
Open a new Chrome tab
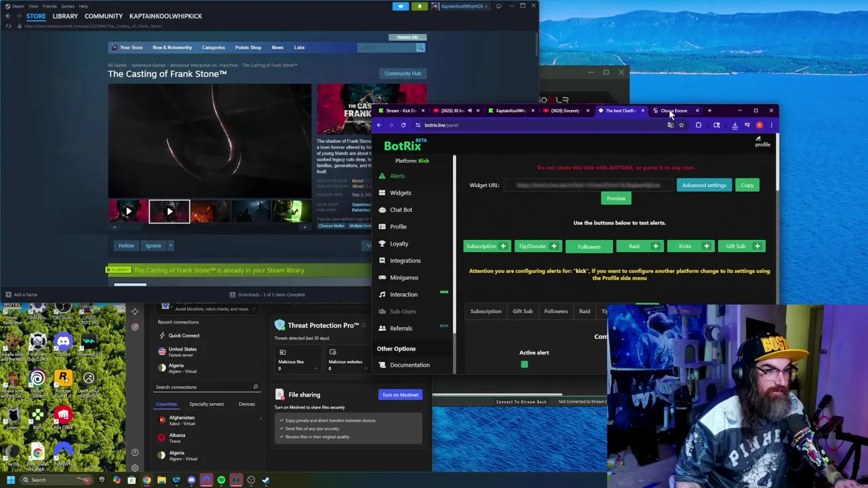709,110
